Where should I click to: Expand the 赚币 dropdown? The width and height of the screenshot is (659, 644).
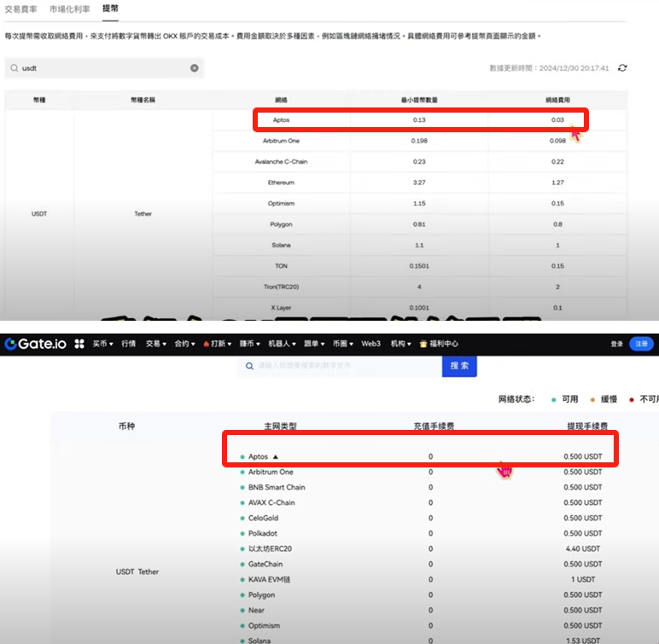(249, 344)
